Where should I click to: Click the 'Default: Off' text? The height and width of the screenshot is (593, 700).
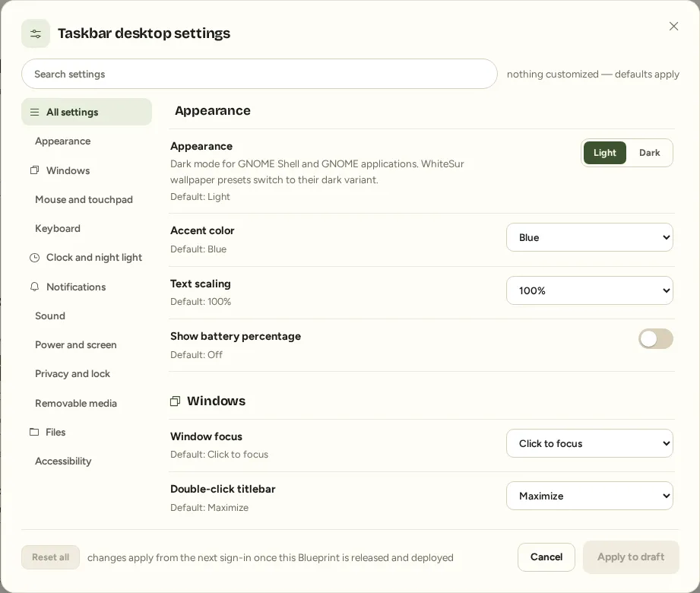click(x=196, y=355)
